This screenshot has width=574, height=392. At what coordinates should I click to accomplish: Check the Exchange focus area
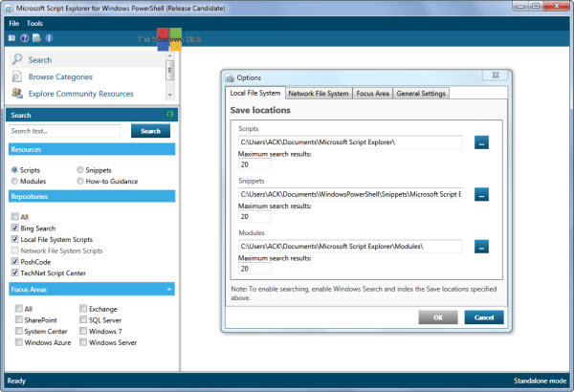(x=83, y=309)
